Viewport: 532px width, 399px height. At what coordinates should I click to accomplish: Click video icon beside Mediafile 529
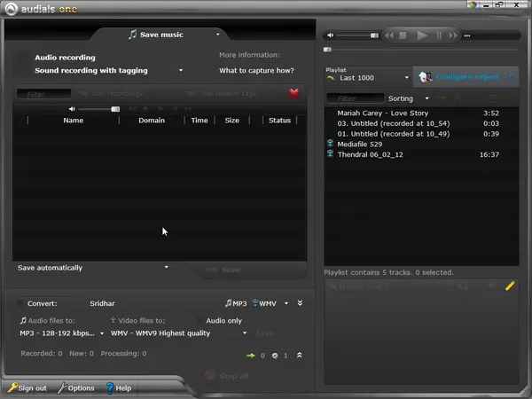click(x=330, y=143)
